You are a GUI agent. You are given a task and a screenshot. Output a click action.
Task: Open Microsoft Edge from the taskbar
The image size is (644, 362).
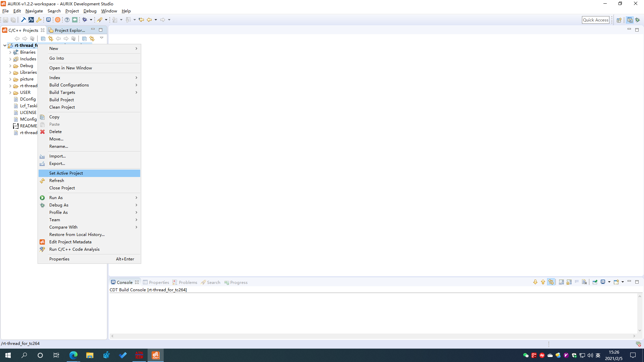coord(73,355)
